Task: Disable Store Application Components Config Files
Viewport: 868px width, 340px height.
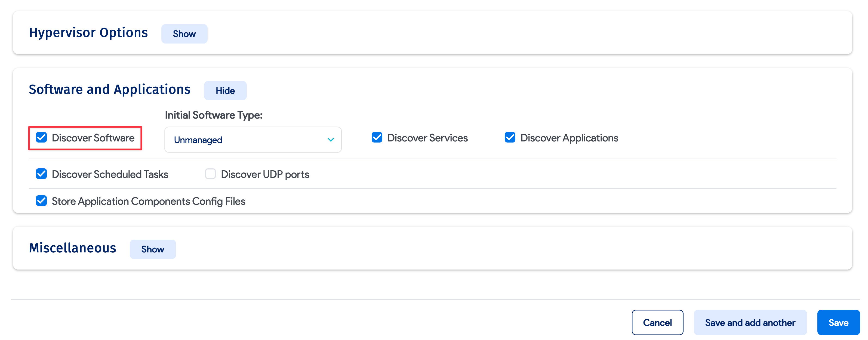Action: coord(41,201)
